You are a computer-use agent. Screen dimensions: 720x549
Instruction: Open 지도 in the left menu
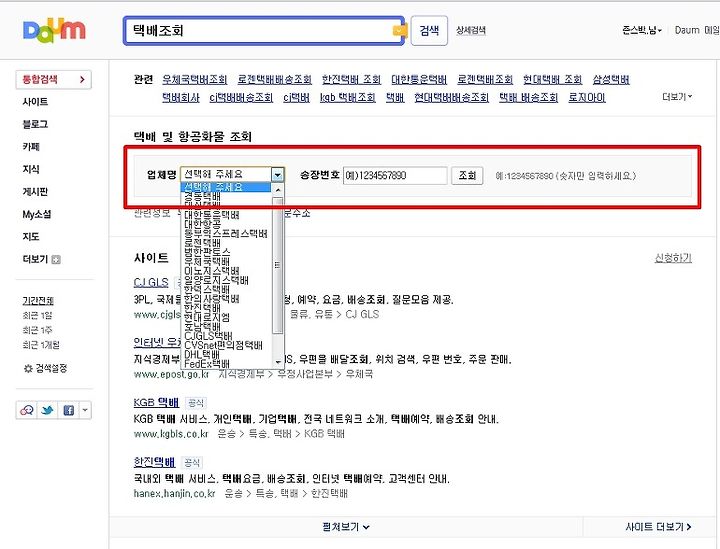click(31, 237)
